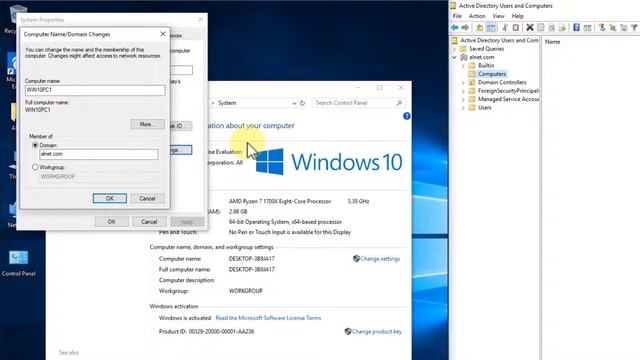Open the blue Help icon in Active Directory toolbar
The image size is (640, 360).
pos(576,27)
